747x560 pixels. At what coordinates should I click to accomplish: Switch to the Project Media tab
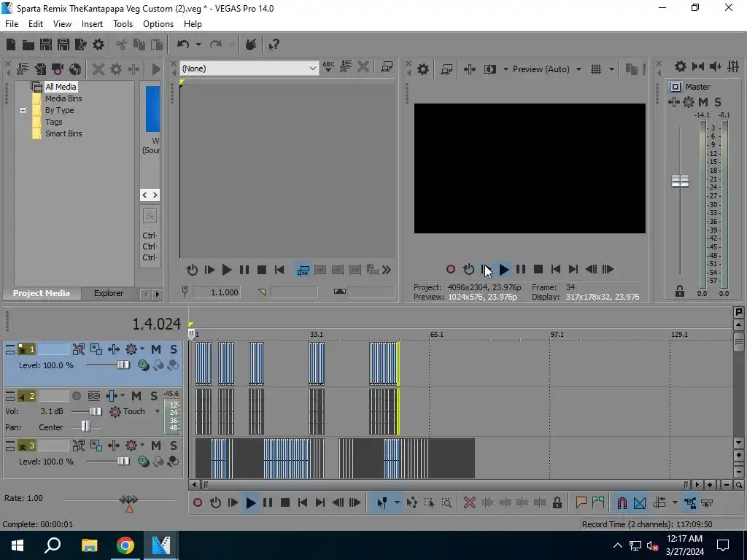pos(42,293)
